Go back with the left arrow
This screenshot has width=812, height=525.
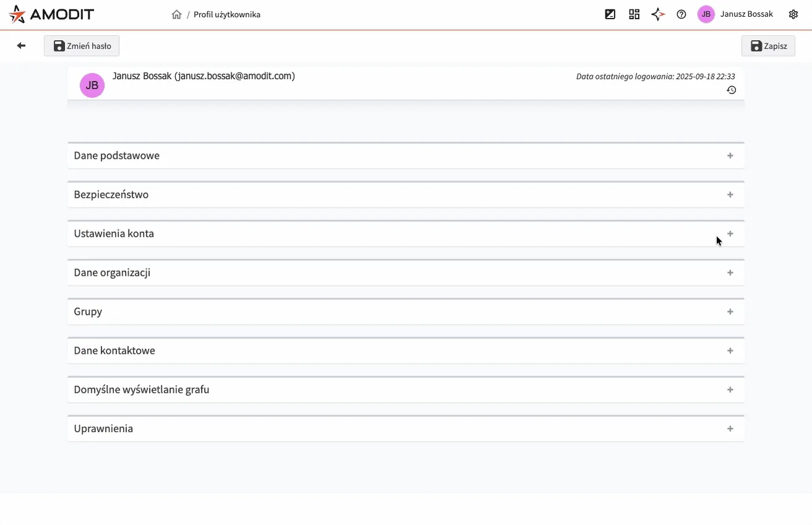tap(21, 46)
